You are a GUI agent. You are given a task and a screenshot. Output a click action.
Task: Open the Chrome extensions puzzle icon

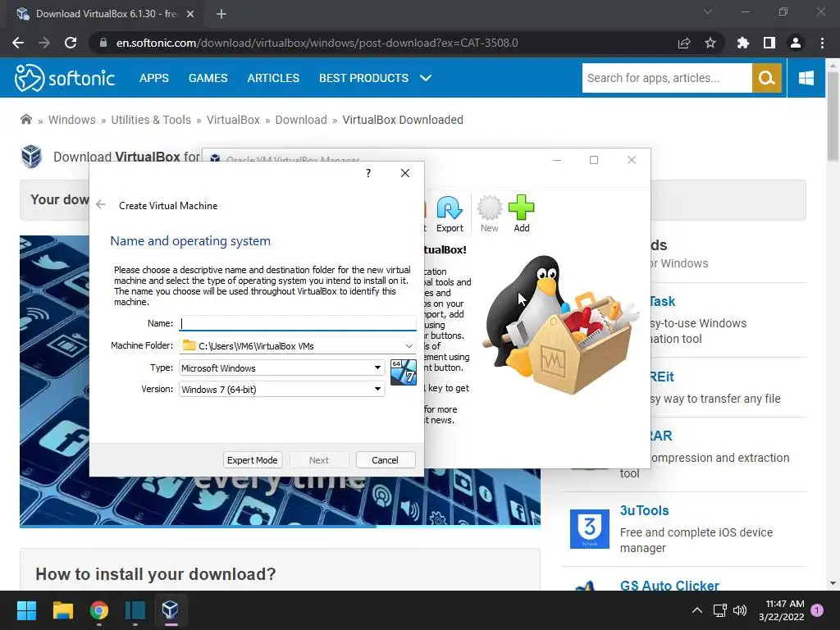(x=742, y=43)
